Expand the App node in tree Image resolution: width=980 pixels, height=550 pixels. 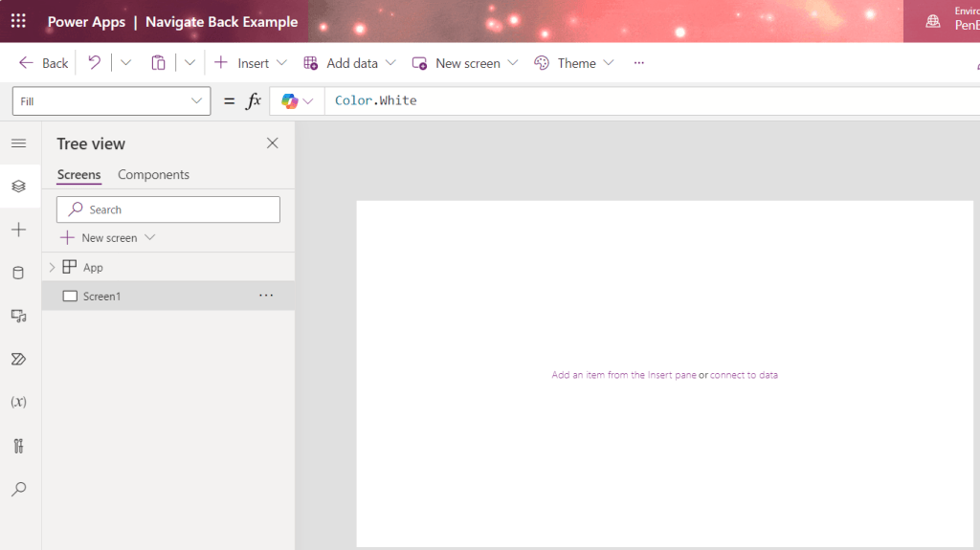coord(52,268)
